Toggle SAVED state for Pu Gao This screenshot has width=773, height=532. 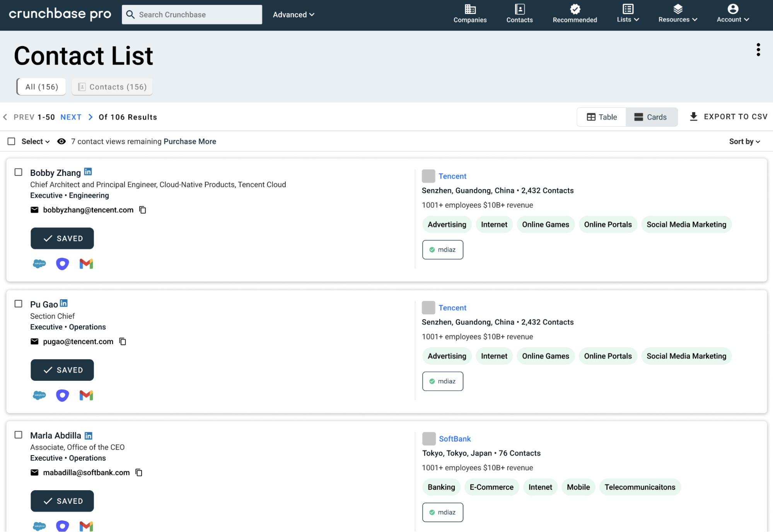[62, 370]
